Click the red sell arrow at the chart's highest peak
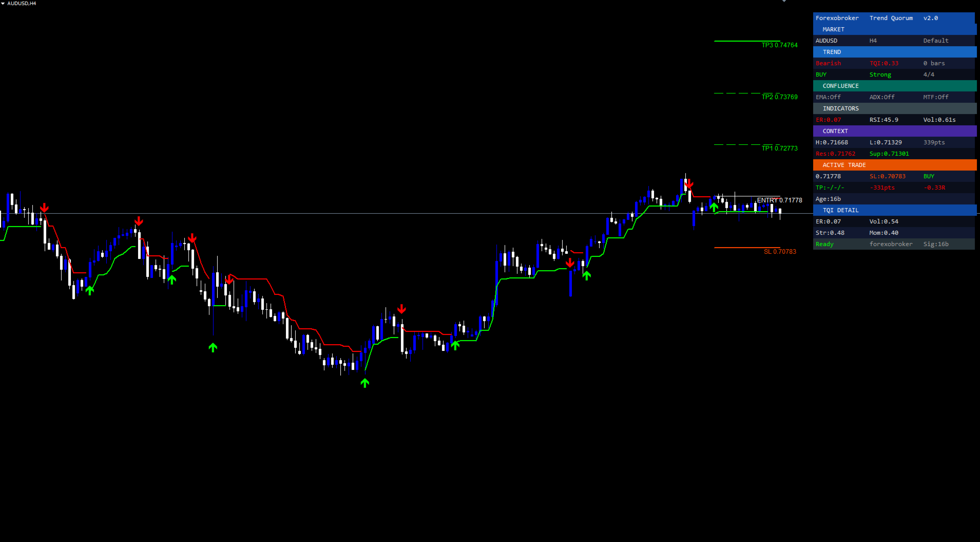The width and height of the screenshot is (980, 542). click(x=689, y=184)
